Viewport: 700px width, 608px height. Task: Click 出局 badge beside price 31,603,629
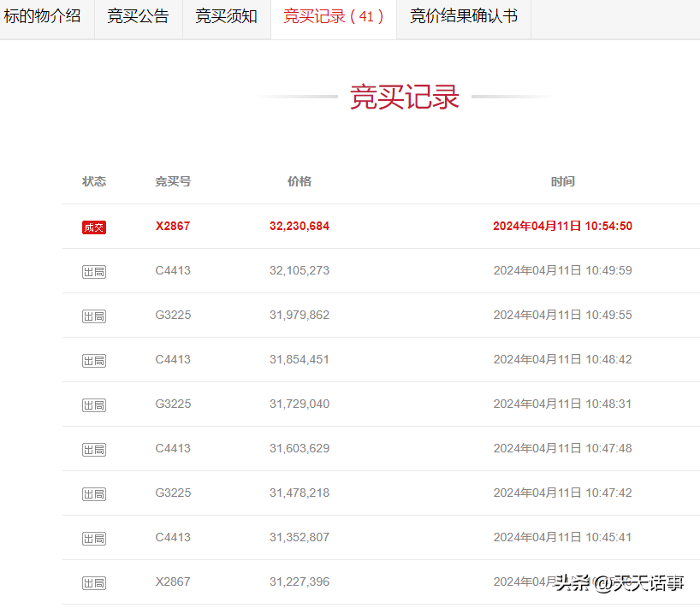(94, 450)
